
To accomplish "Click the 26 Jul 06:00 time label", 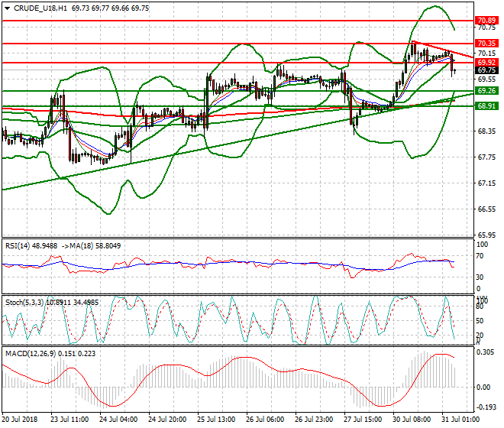I will (265, 420).
